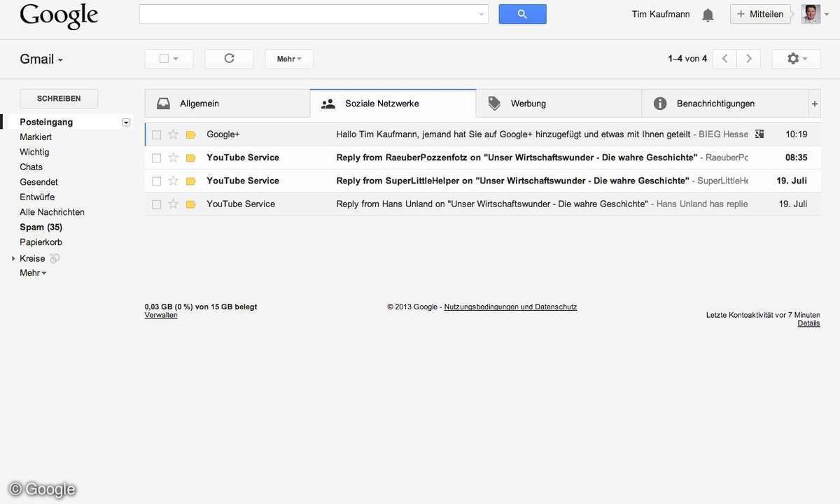Tick the select-all checkbox in toolbar
Viewport: 840px width, 504px height.
point(164,59)
